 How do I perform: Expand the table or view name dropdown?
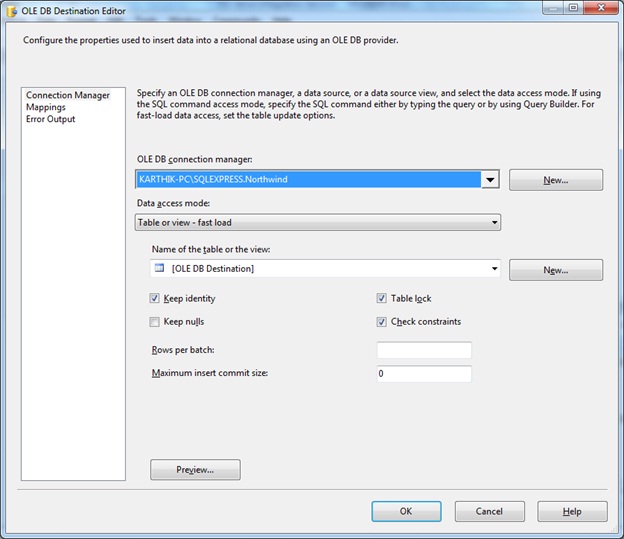494,268
